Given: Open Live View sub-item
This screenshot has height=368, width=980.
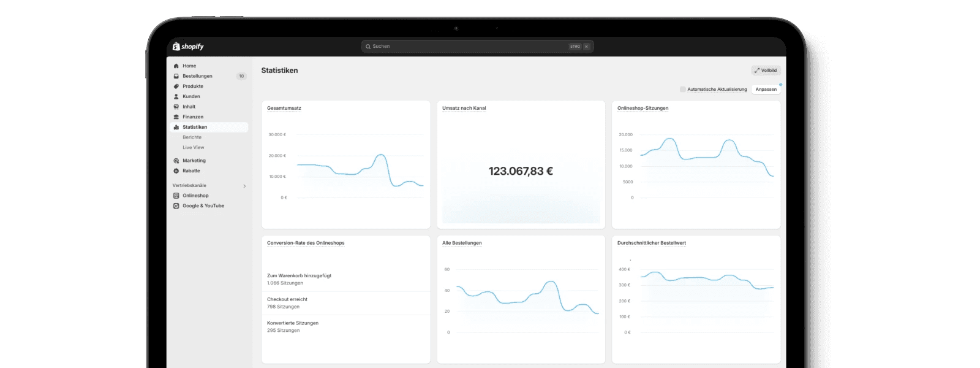Looking at the screenshot, I should (x=194, y=148).
